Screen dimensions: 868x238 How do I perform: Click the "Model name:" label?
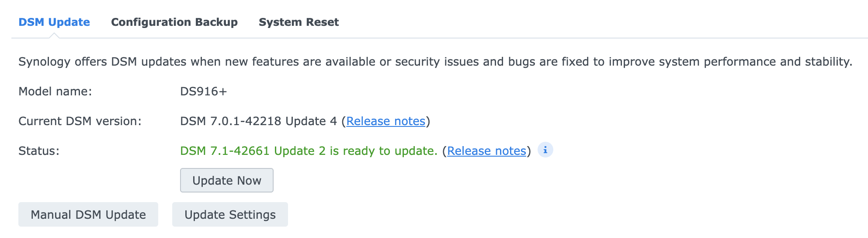[x=55, y=91]
